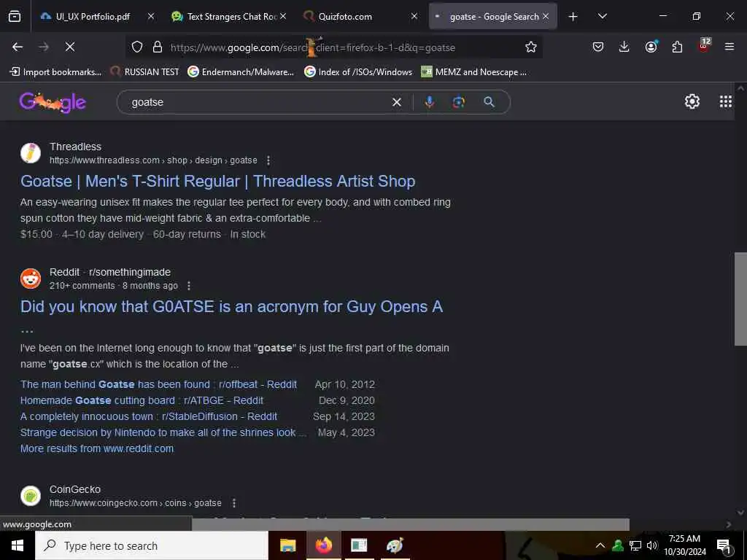747x560 pixels.
Task: Open Endermanch/Malware bookmark
Action: click(241, 72)
